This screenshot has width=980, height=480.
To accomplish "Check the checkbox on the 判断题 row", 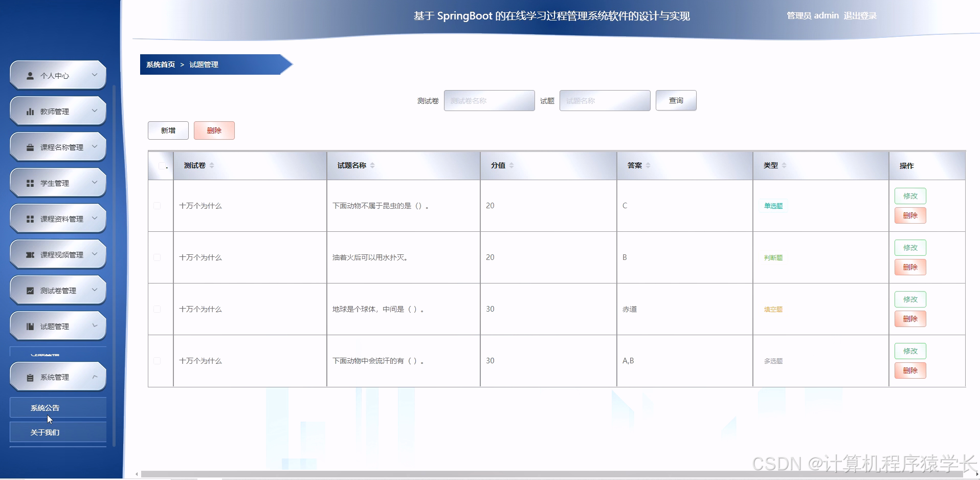I will [x=157, y=257].
